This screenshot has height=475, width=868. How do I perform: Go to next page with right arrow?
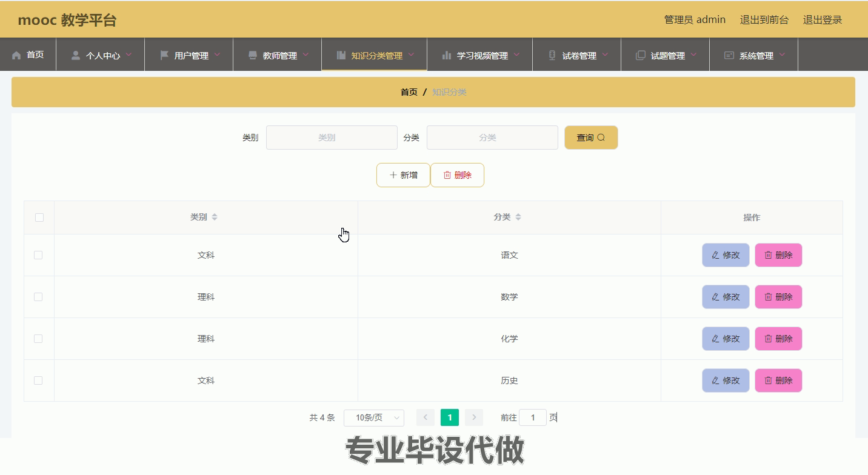pyautogui.click(x=474, y=417)
